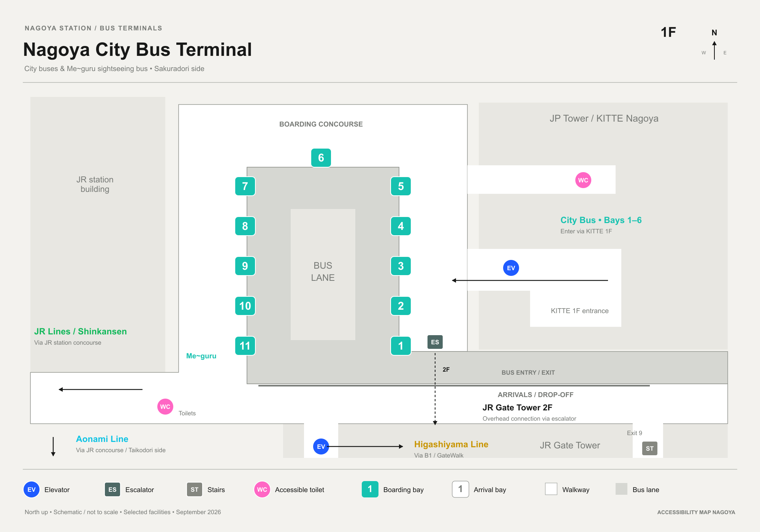Click the ST stairs icon at Exit 9
Viewport: 760px width, 532px height.
pos(650,448)
